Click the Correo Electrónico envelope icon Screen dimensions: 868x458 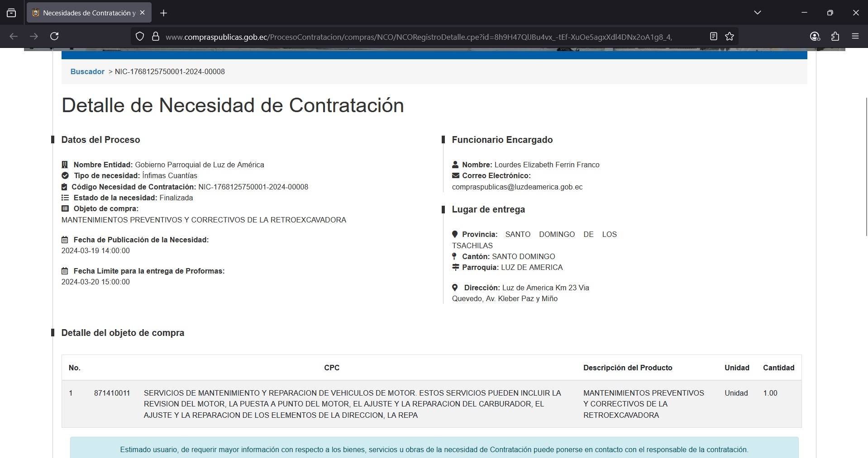pyautogui.click(x=456, y=175)
